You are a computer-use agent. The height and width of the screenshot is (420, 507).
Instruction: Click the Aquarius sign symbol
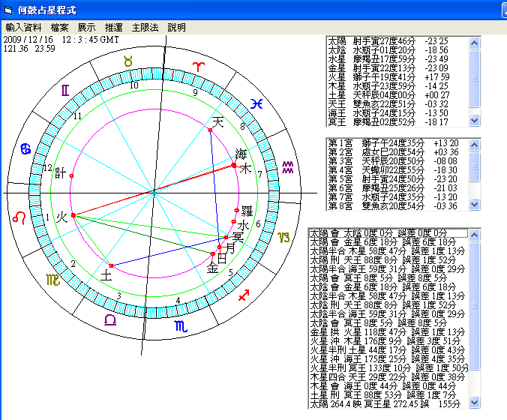click(x=287, y=166)
